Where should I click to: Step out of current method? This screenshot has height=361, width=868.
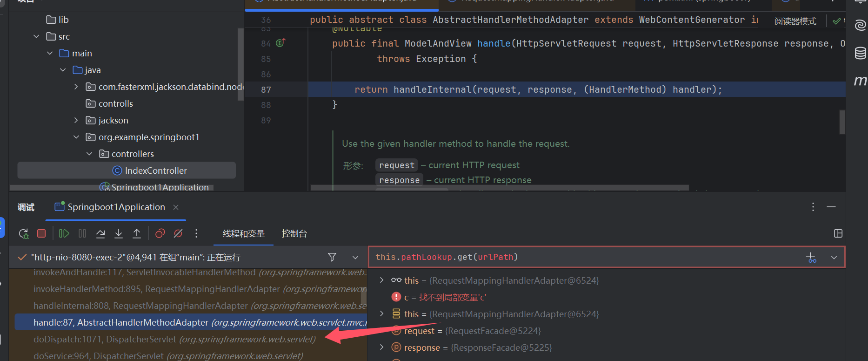(137, 233)
